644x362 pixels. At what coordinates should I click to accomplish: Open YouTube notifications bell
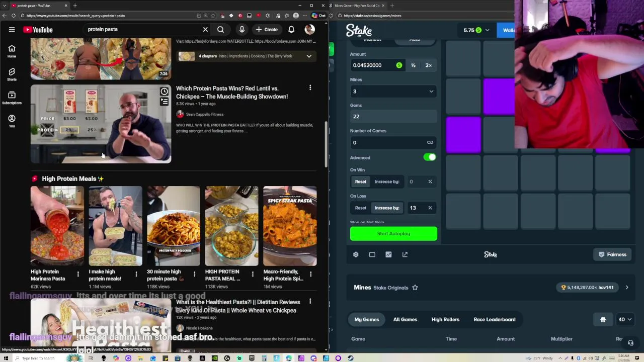pos(291,30)
